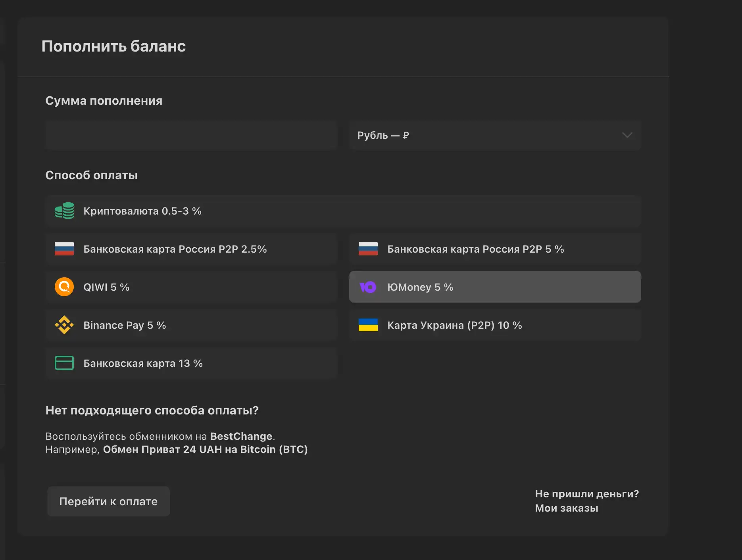
Task: Choose Банковская карта 13 % payment option
Action: [192, 363]
